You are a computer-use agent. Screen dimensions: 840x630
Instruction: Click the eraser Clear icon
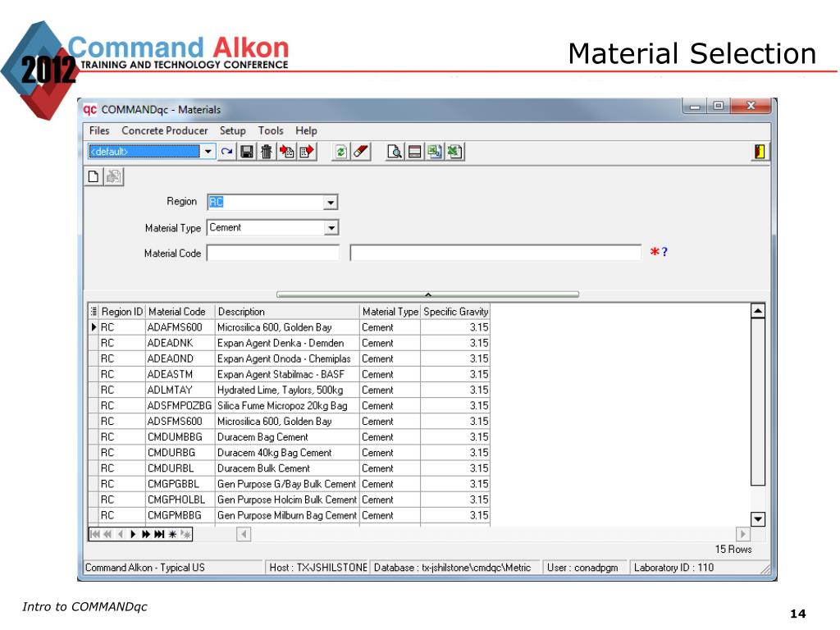tap(361, 152)
